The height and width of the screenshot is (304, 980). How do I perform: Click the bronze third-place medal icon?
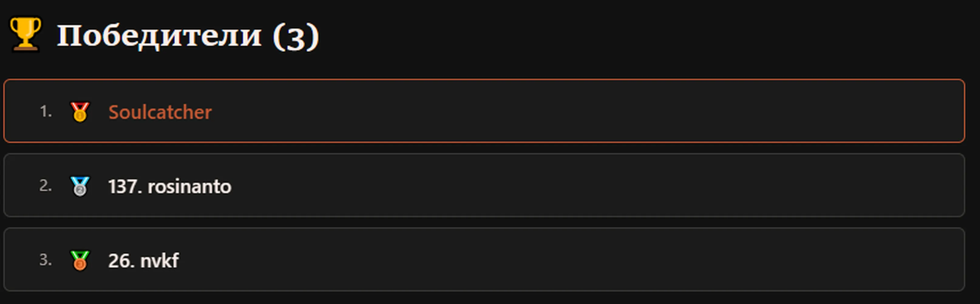80,261
